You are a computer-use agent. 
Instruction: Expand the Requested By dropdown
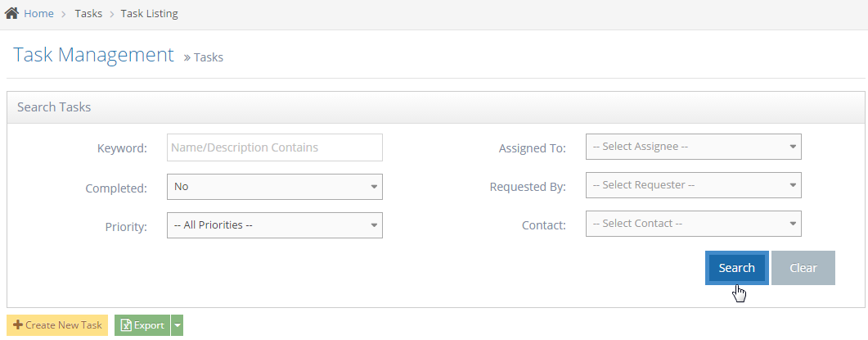click(x=693, y=186)
